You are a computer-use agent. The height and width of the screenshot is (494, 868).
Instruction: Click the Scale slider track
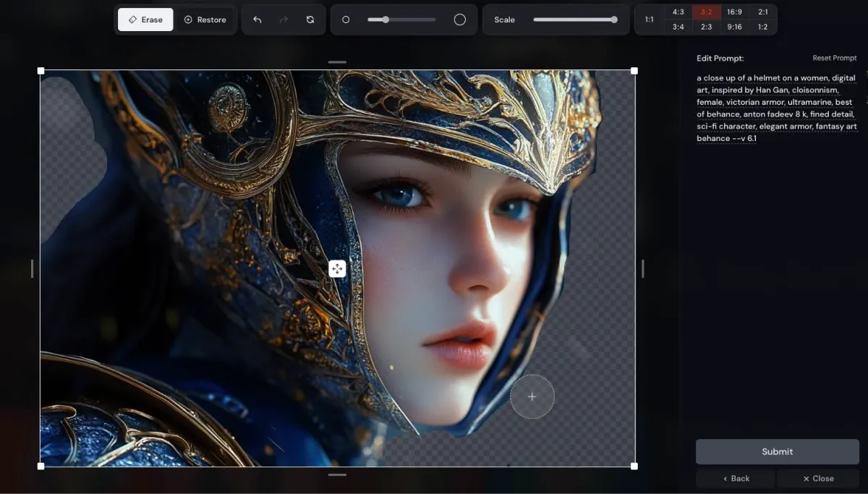click(x=575, y=20)
